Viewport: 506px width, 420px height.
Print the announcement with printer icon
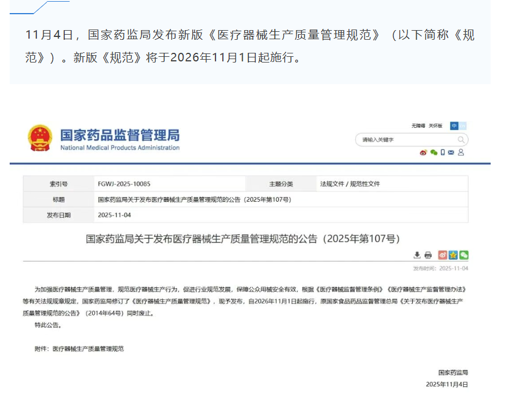click(x=428, y=255)
